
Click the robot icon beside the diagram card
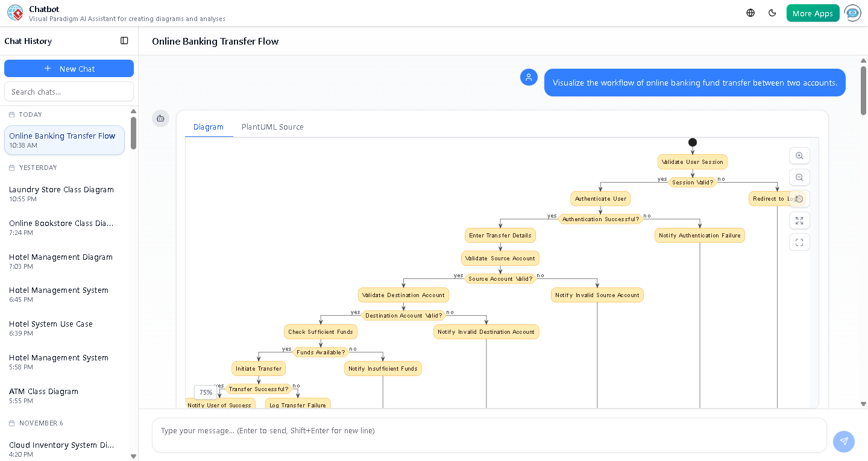(160, 119)
